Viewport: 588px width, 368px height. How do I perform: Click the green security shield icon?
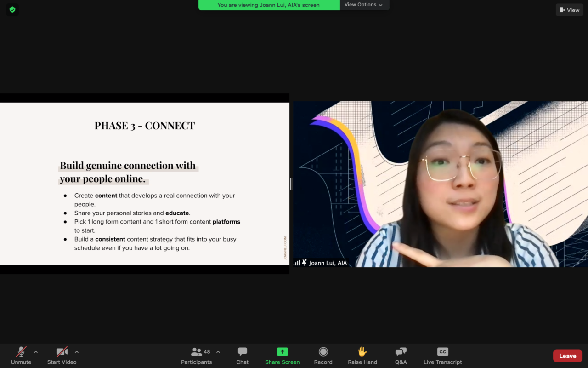click(12, 9)
